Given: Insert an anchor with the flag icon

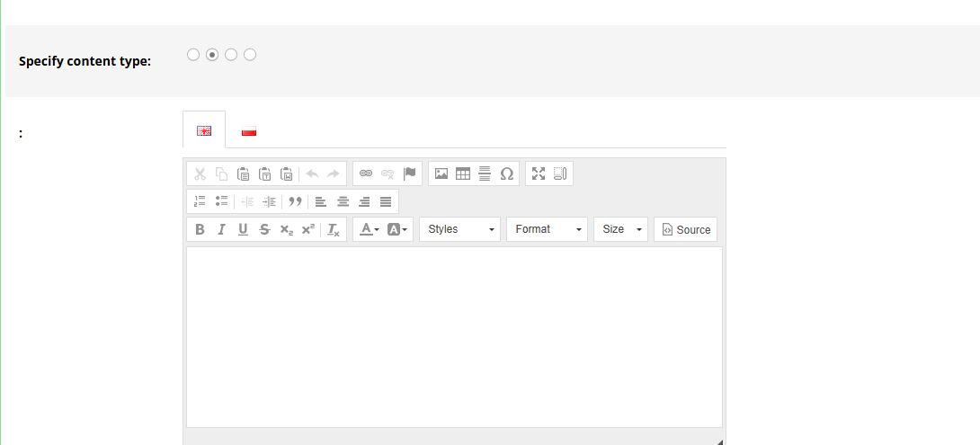Looking at the screenshot, I should click(x=409, y=174).
